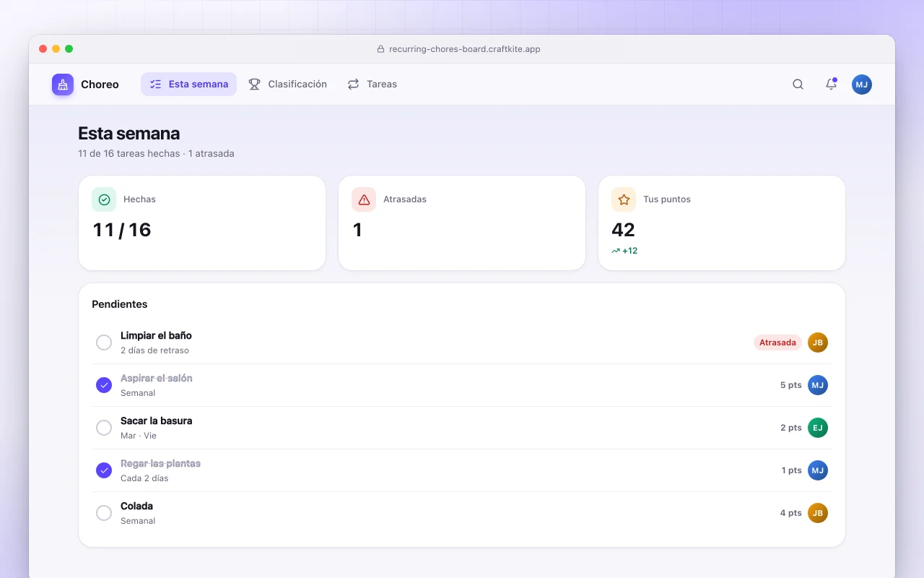The image size is (924, 578).
Task: Open the Colada task title
Action: pos(136,506)
